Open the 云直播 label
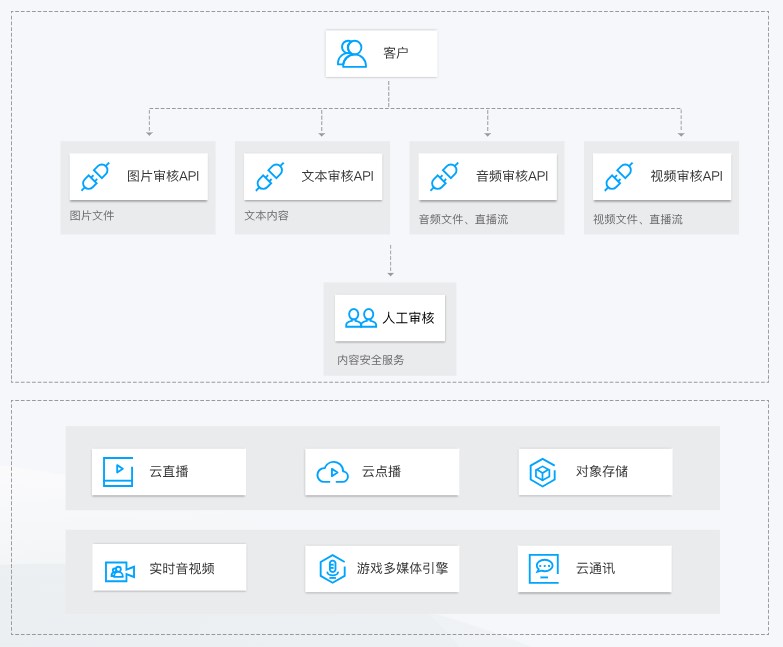783x647 pixels. [x=169, y=471]
